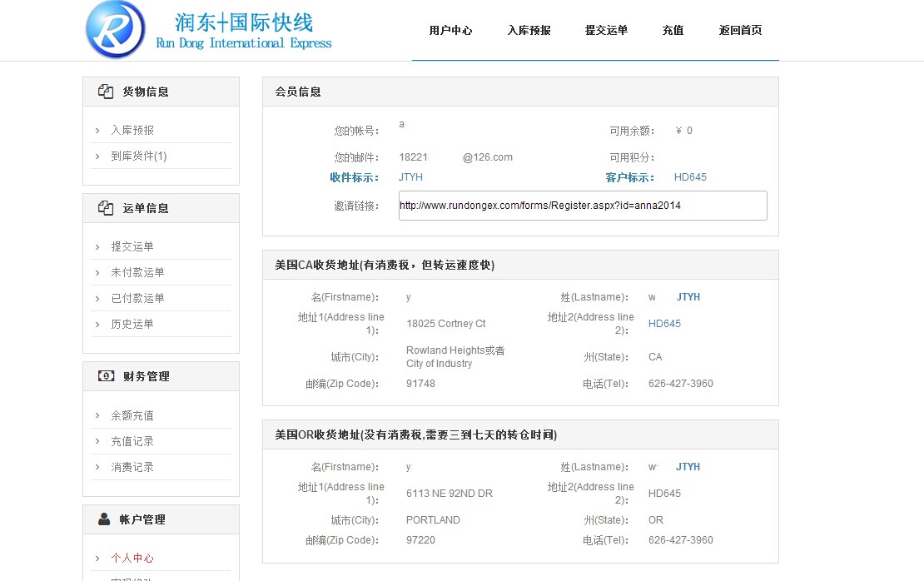Image resolution: width=924 pixels, height=581 pixels.
Task: Click the zip code 91748
Action: pyautogui.click(x=420, y=384)
